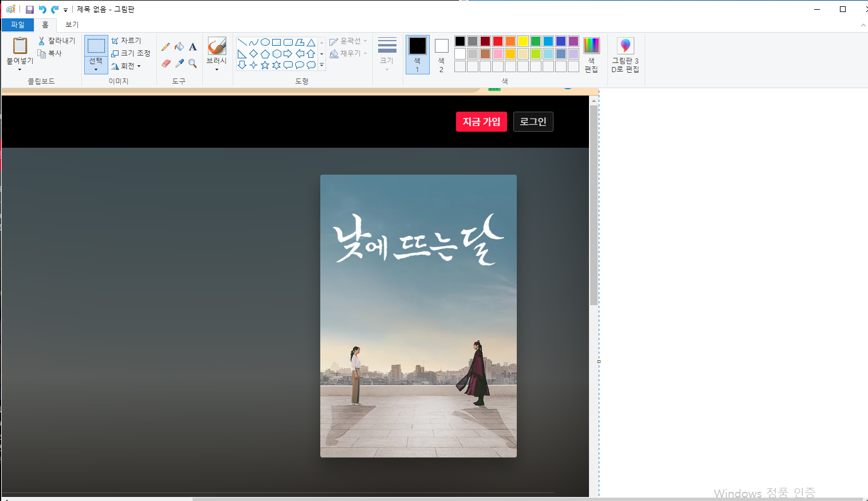Redo the action in title bar

pyautogui.click(x=55, y=10)
